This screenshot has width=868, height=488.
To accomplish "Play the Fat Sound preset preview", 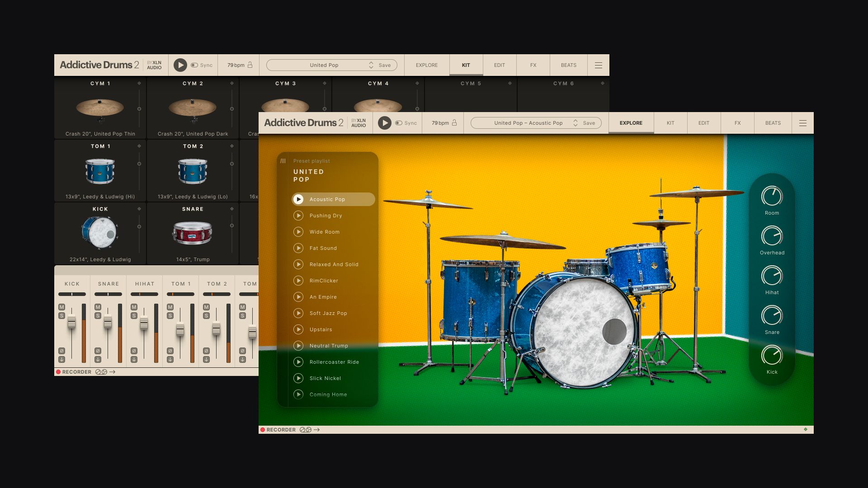I will (298, 248).
